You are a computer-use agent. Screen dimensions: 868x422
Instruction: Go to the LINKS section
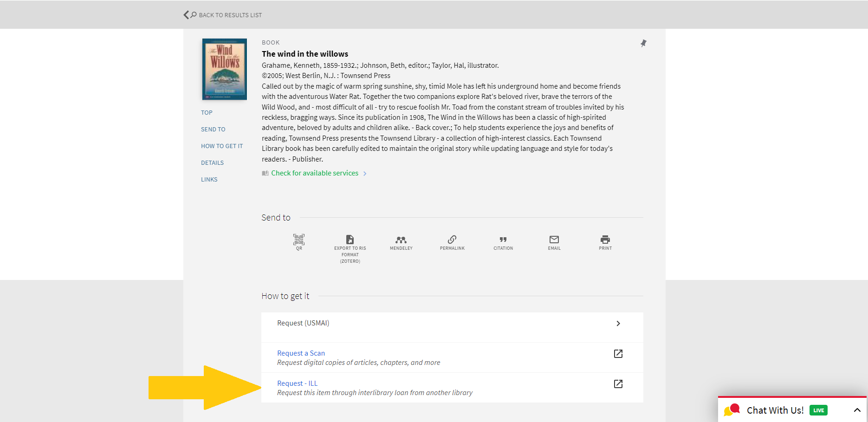pos(209,179)
